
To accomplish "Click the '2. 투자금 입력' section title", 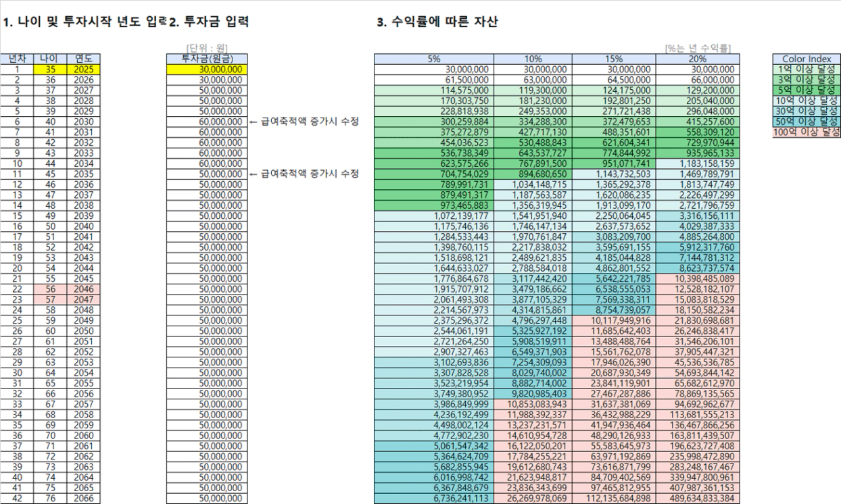I will [208, 22].
